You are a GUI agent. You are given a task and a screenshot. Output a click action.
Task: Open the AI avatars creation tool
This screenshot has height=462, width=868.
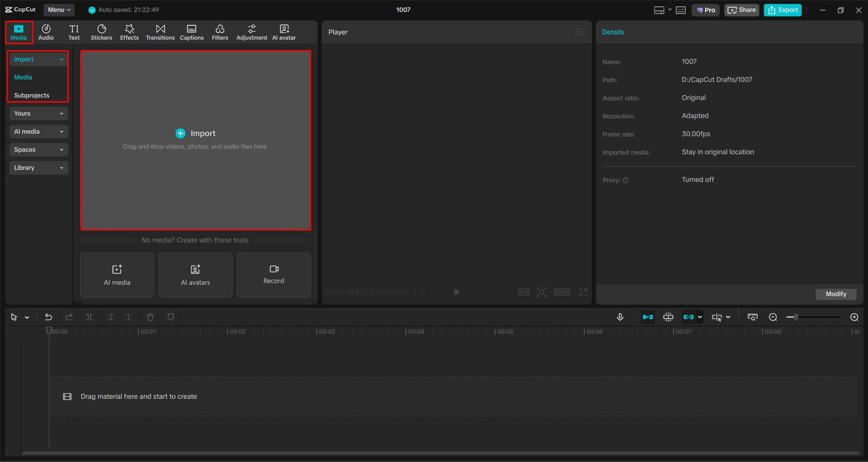coord(195,275)
